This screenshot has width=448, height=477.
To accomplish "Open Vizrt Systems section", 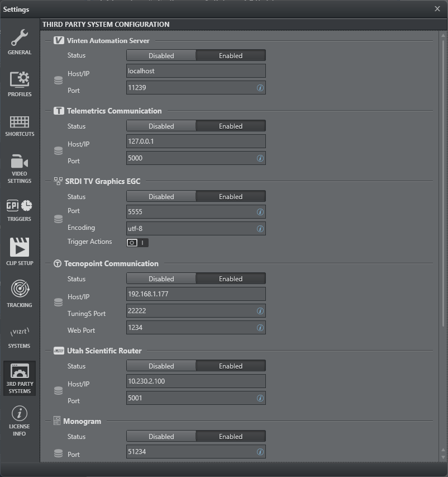I will point(20,338).
